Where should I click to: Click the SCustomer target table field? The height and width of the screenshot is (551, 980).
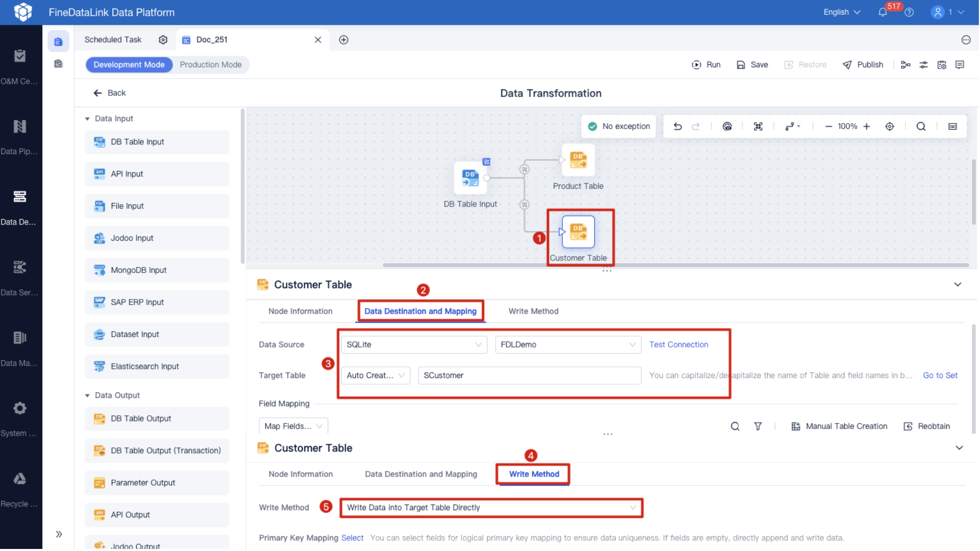pos(529,375)
